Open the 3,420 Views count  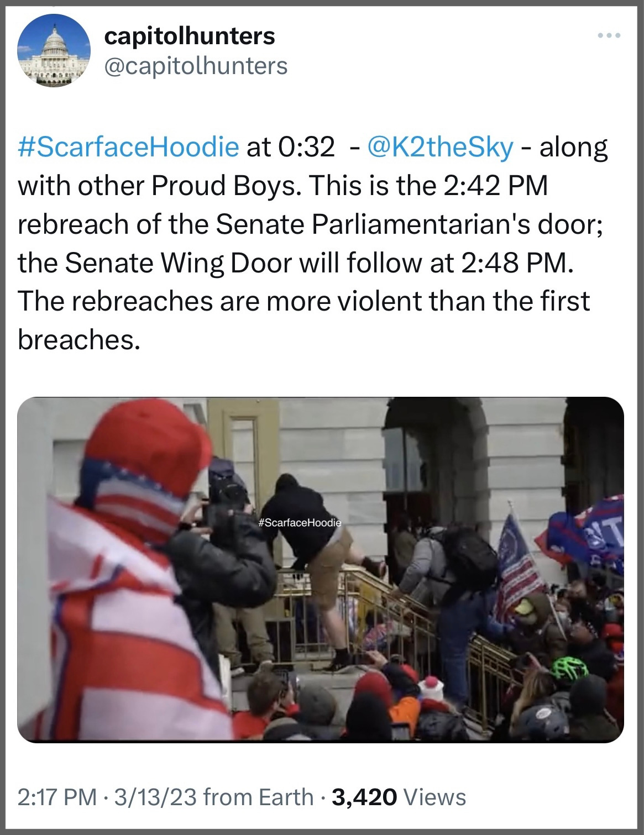tap(399, 797)
